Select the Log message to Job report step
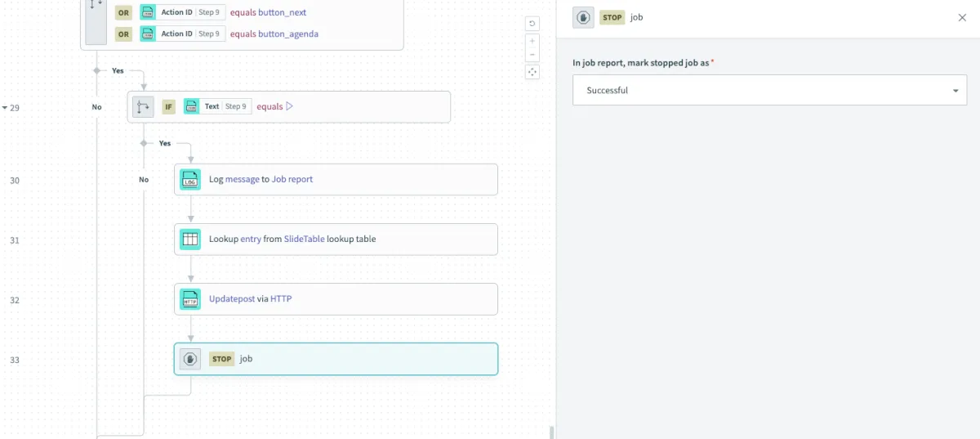The image size is (980, 439). 336,180
